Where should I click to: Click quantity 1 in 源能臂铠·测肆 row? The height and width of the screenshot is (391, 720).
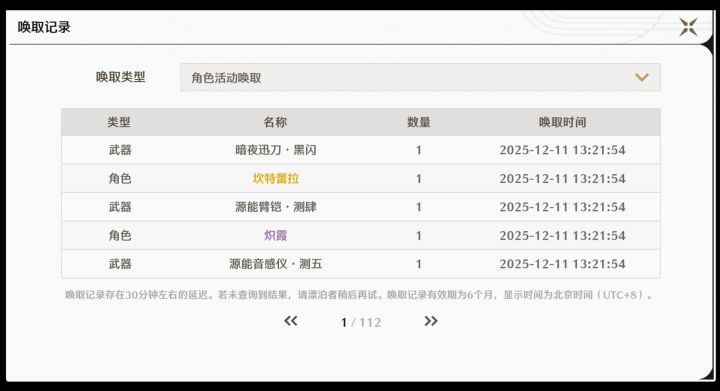click(x=418, y=207)
